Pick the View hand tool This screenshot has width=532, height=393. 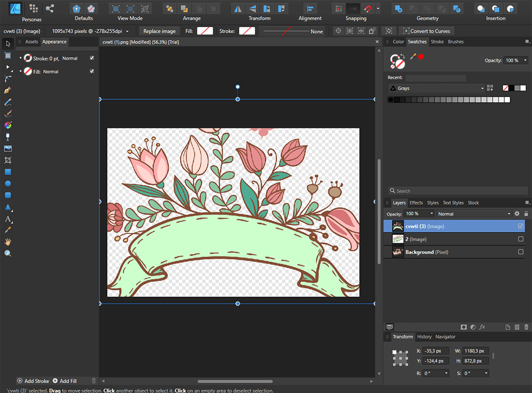(x=8, y=242)
